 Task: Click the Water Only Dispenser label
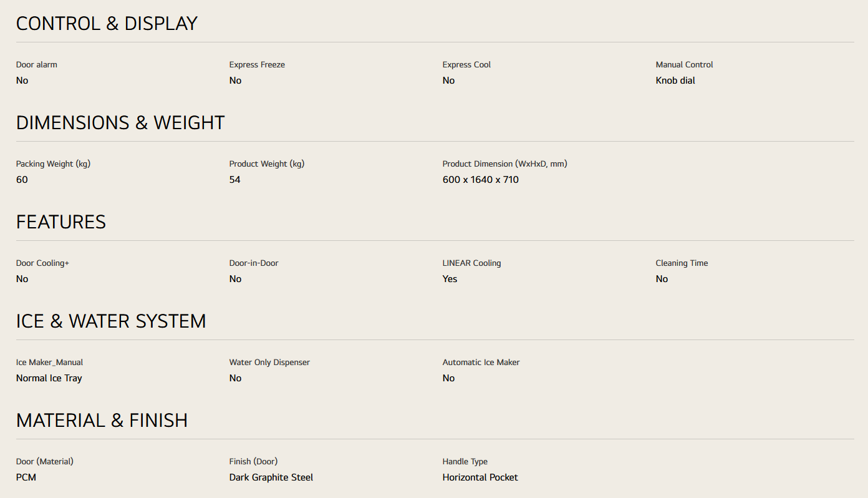(269, 363)
